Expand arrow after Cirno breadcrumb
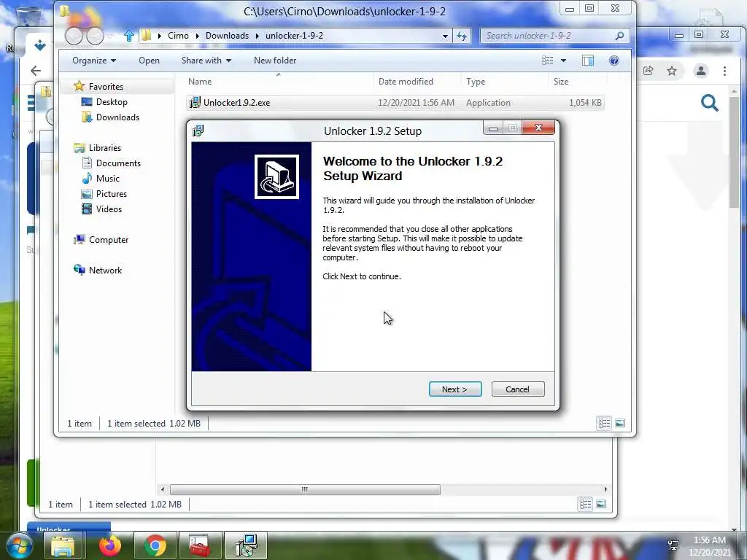The height and width of the screenshot is (560, 747). pyautogui.click(x=197, y=36)
